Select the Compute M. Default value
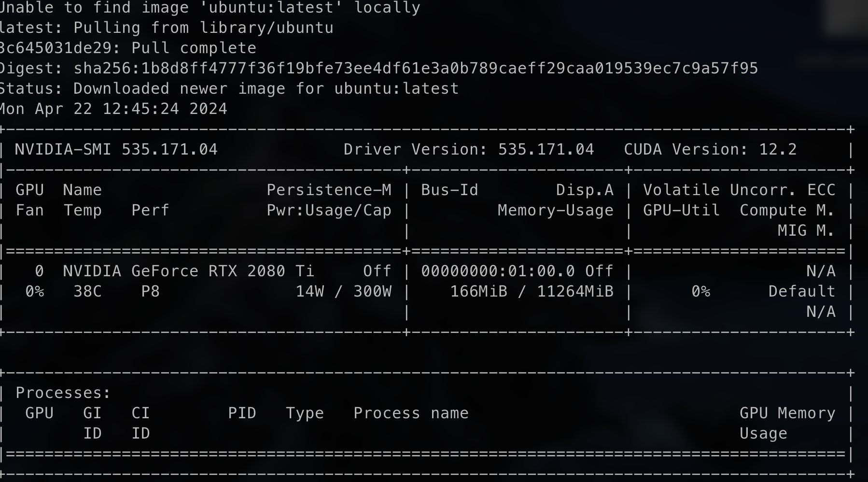Image resolution: width=868 pixels, height=482 pixels. (x=801, y=291)
